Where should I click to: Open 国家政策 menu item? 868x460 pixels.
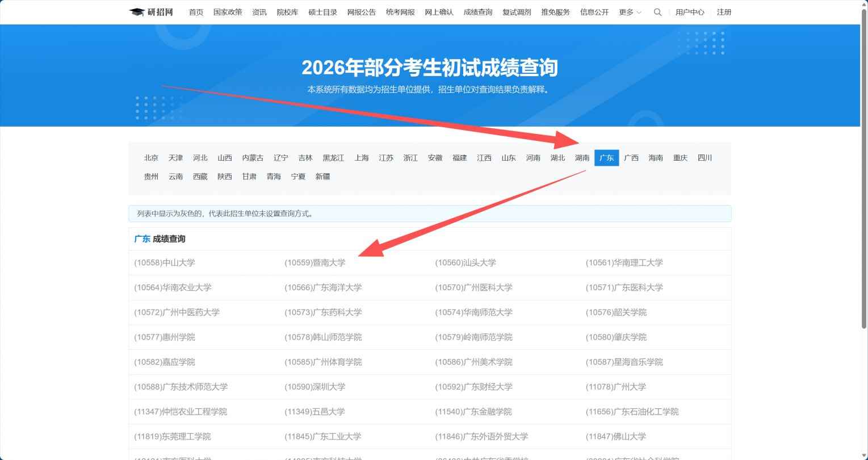(228, 12)
